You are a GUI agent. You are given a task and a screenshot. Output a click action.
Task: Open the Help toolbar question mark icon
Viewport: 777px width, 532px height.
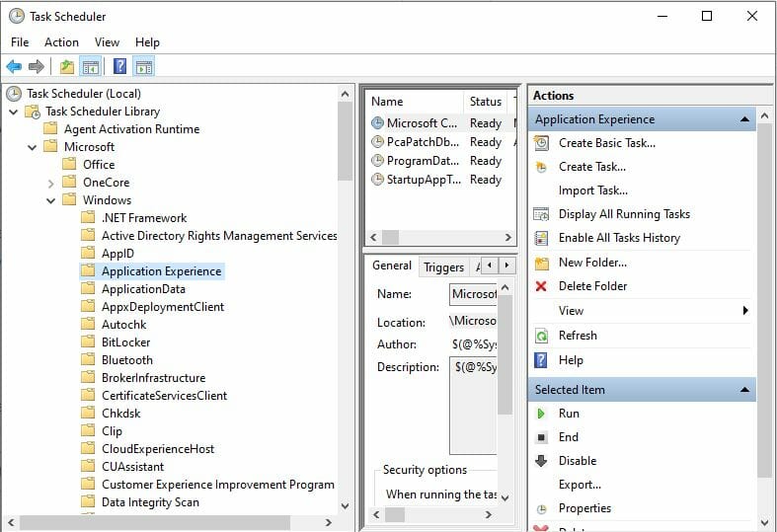pos(119,66)
